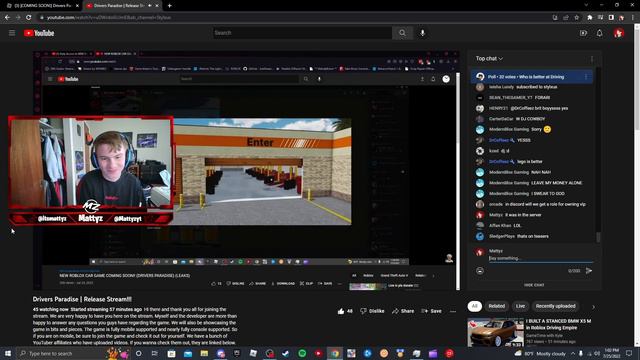Click the browser address bar URL
The width and height of the screenshot is (640, 360).
(x=109, y=18)
